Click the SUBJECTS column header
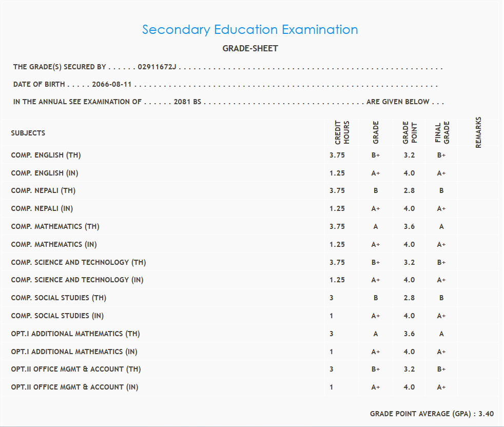This screenshot has height=427, width=504. pos(28,133)
